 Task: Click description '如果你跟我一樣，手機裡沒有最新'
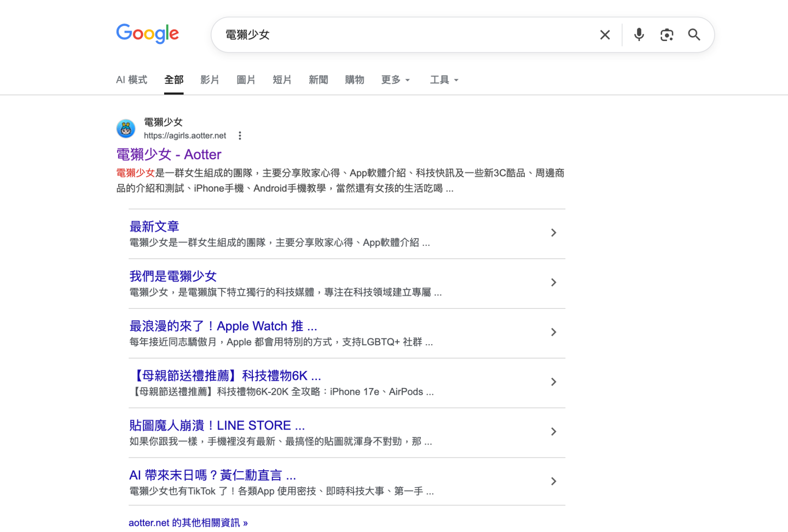281,442
